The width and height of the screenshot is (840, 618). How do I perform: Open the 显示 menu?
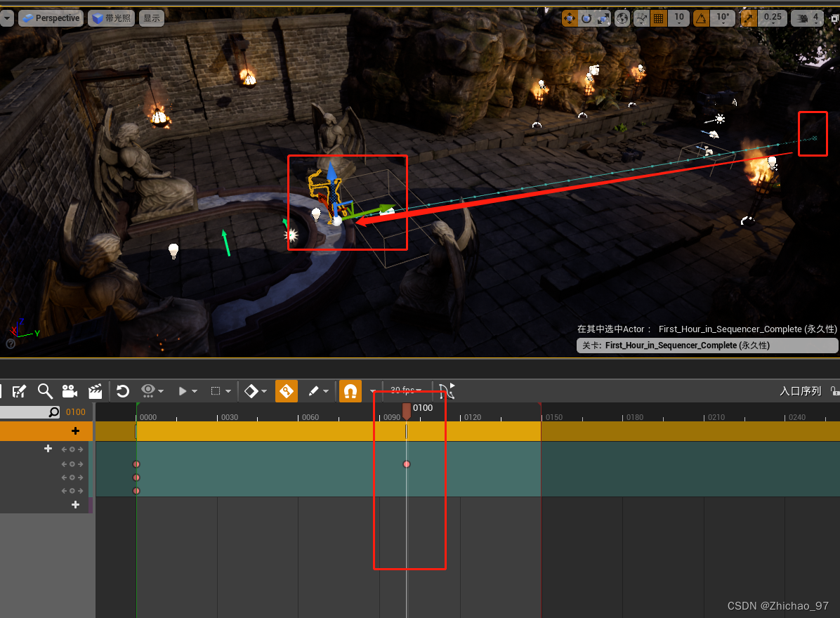point(151,18)
